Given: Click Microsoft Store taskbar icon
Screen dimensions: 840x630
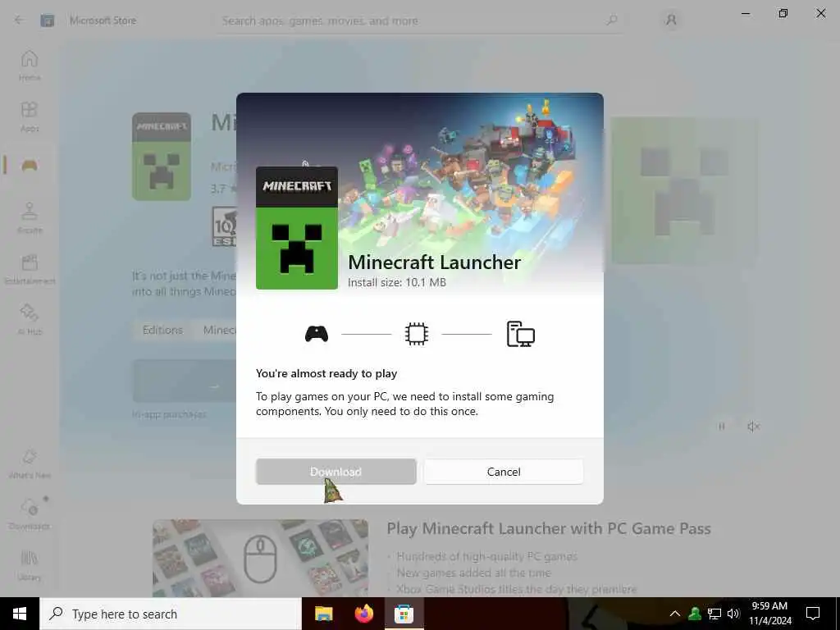Looking at the screenshot, I should click(x=404, y=614).
